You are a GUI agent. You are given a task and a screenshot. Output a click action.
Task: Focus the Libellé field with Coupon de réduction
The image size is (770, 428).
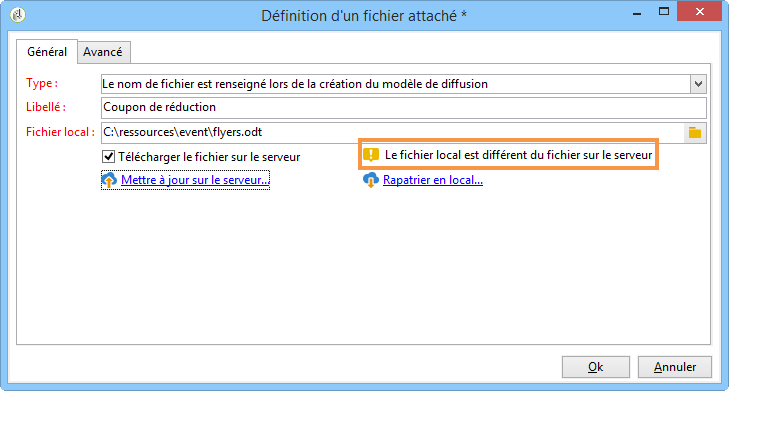click(x=404, y=107)
